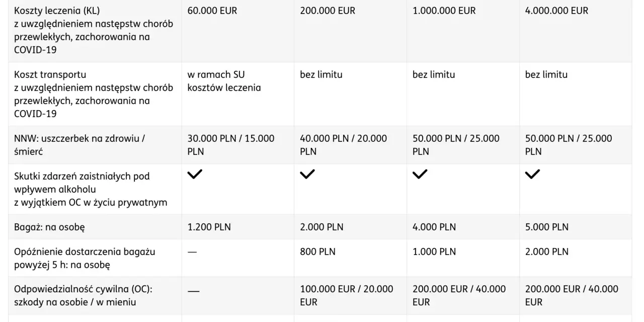Click the 60.000 EUR treatment cost value

(212, 11)
